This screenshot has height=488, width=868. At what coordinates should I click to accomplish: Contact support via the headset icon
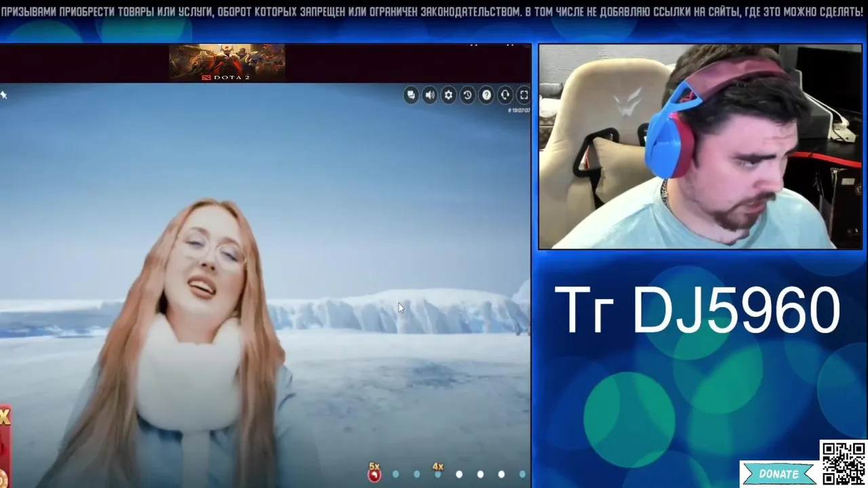click(x=505, y=96)
